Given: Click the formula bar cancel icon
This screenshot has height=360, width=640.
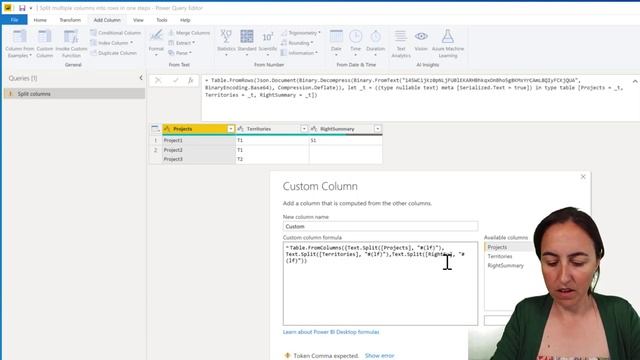Looking at the screenshot, I should [x=158, y=80].
